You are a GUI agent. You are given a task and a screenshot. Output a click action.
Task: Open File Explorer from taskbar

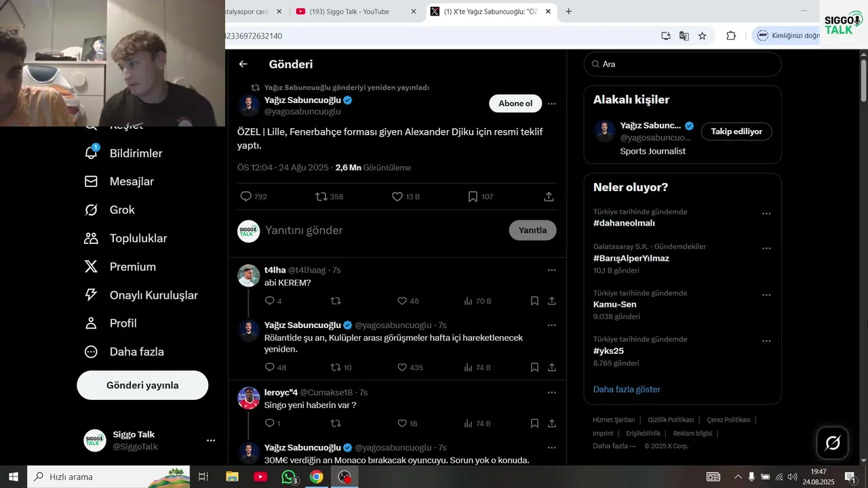(232, 476)
